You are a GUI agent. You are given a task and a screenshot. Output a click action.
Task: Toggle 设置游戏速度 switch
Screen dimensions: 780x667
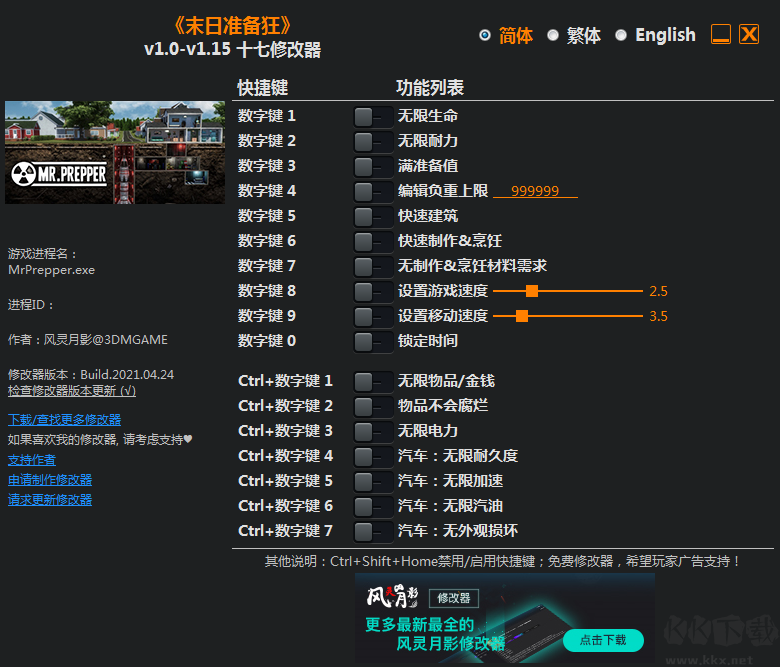(373, 292)
